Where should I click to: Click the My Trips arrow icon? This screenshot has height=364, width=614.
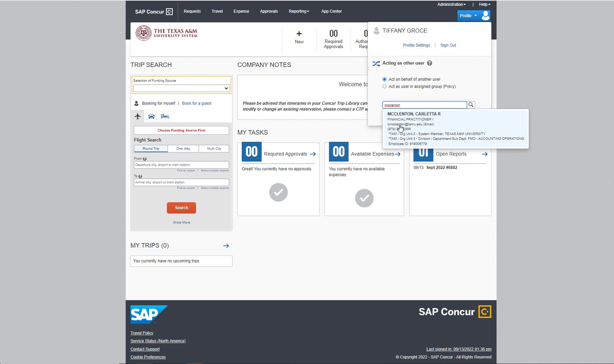coord(226,246)
